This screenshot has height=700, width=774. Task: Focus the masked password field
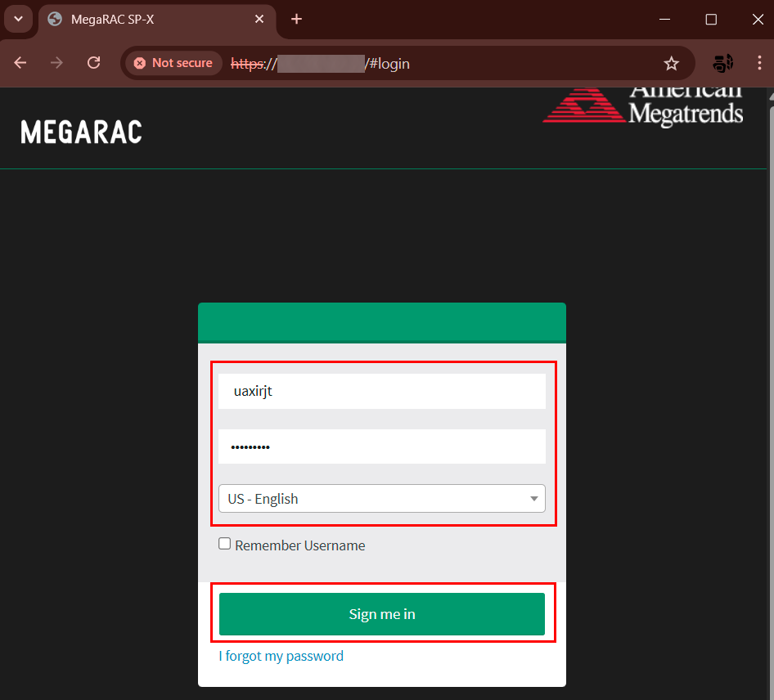pyautogui.click(x=381, y=446)
